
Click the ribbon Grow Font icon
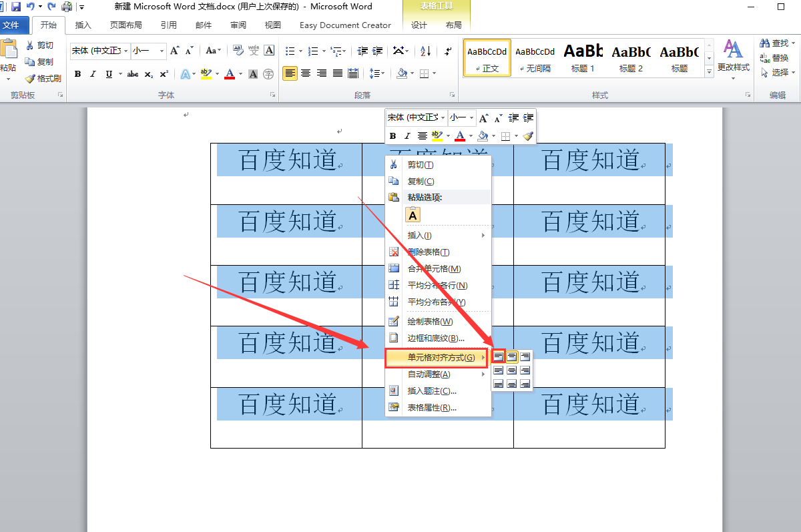(x=174, y=51)
